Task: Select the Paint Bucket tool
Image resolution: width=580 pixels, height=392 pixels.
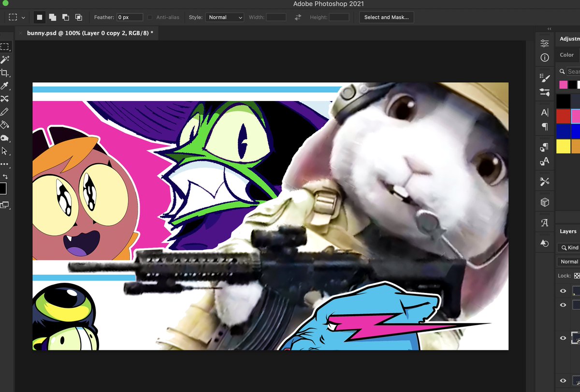Action: (x=4, y=125)
